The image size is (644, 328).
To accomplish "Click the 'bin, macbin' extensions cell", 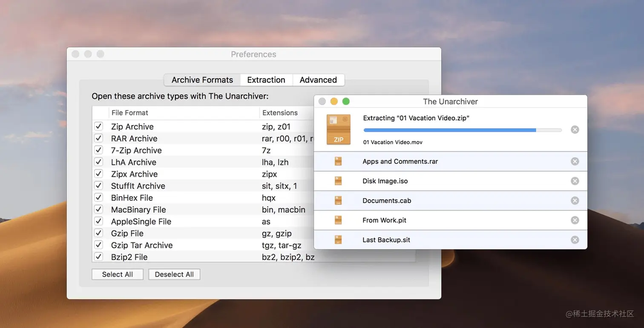I will tap(284, 209).
